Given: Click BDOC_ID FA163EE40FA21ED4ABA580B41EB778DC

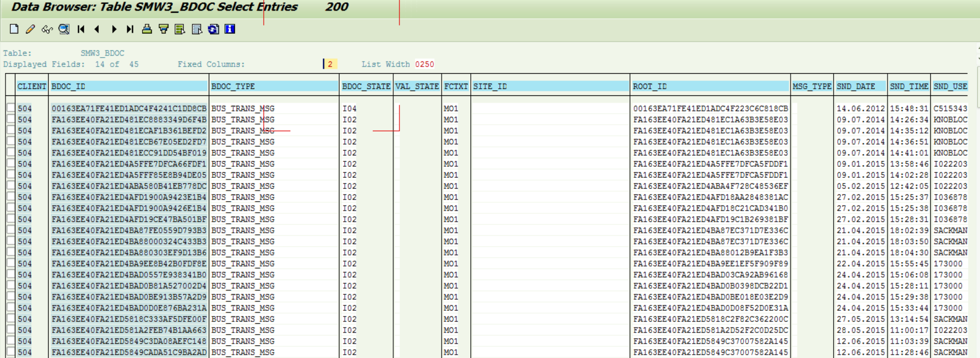Looking at the screenshot, I should pos(129,186).
